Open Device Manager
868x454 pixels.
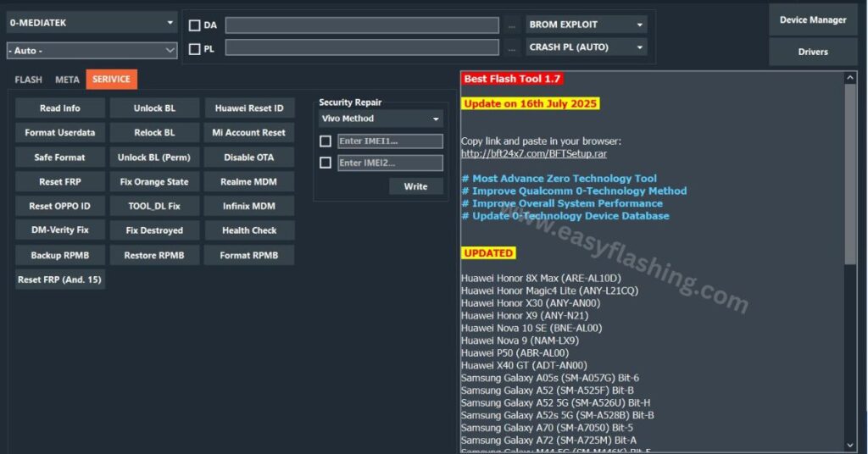[x=813, y=20]
